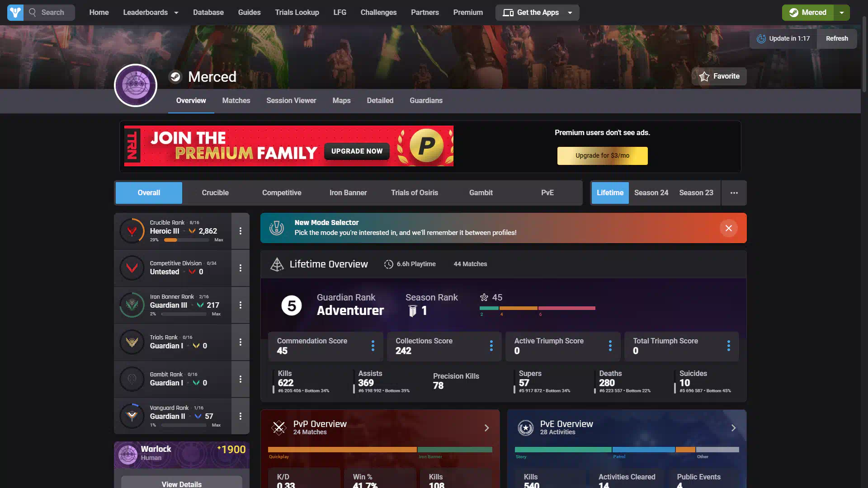The width and height of the screenshot is (868, 488).
Task: Click the Merced profile avatar emblem
Action: coord(136,85)
